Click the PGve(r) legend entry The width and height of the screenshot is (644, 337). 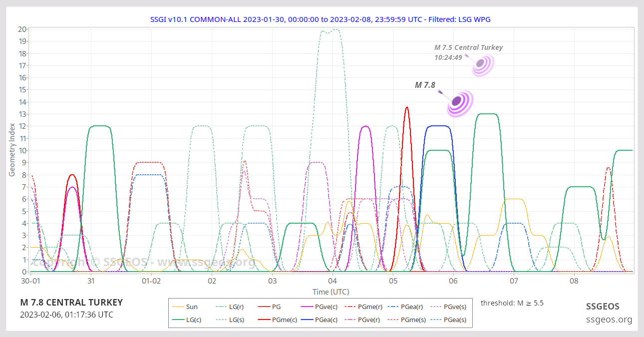click(362, 320)
